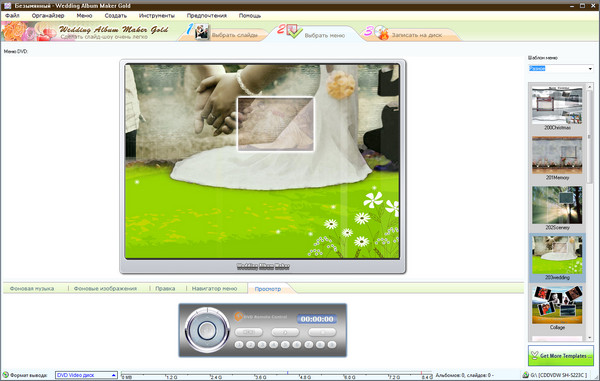Switch to the Навигатор меню tab

point(214,288)
